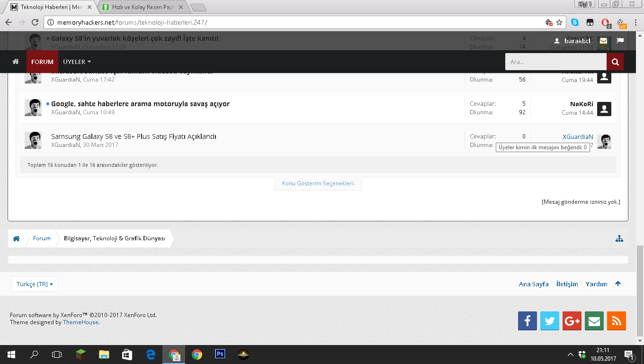Image resolution: width=644 pixels, height=364 pixels.
Task: Open the Google sahte haberlere thread
Action: click(140, 104)
